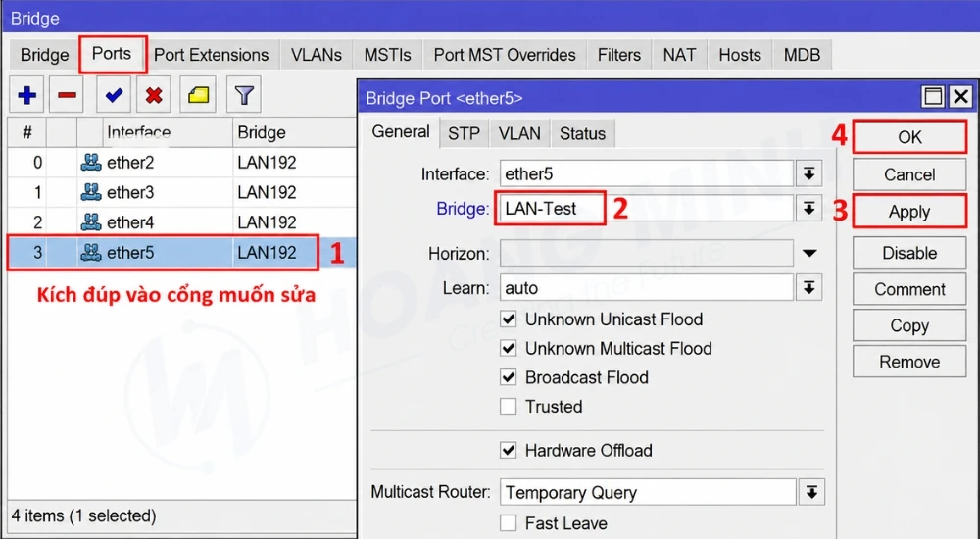The image size is (980, 539).
Task: Confirm with the OK button
Action: (909, 137)
